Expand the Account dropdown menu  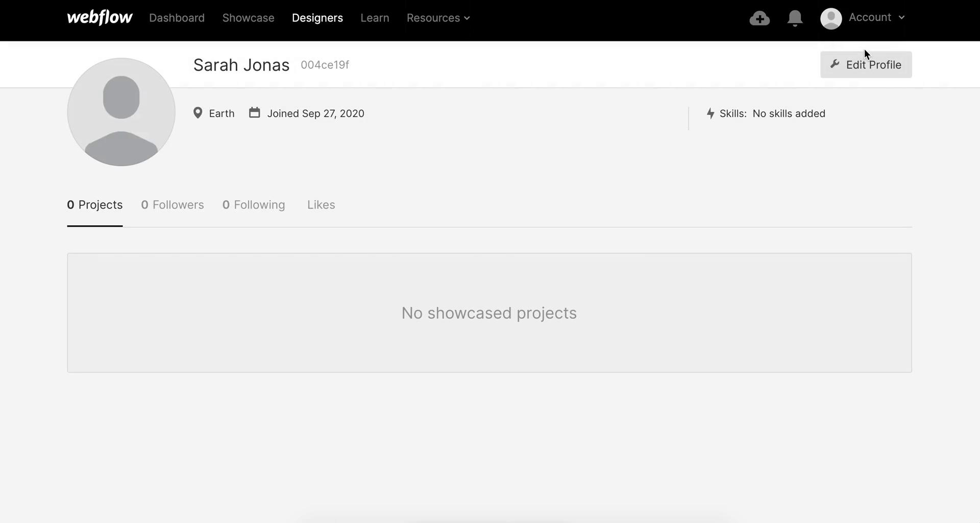876,17
